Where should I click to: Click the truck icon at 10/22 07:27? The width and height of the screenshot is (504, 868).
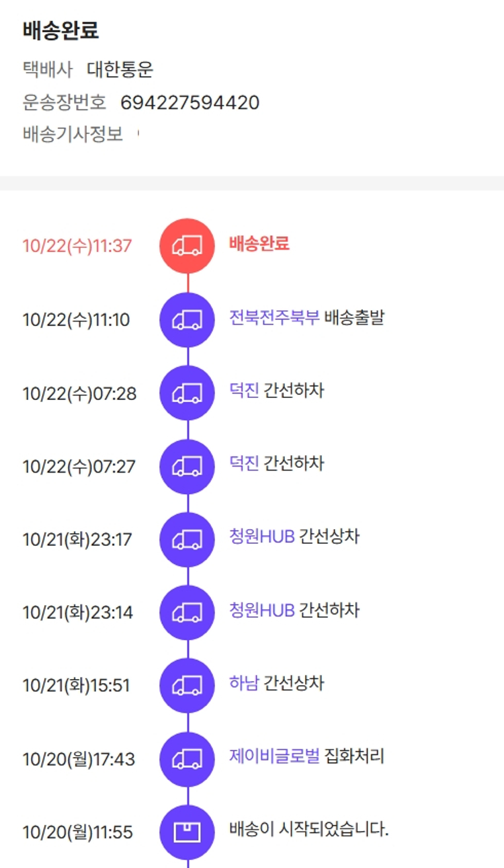[187, 467]
